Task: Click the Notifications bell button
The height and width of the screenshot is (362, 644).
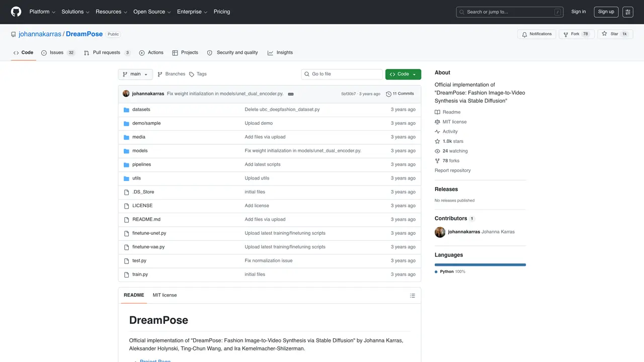Action: click(536, 34)
